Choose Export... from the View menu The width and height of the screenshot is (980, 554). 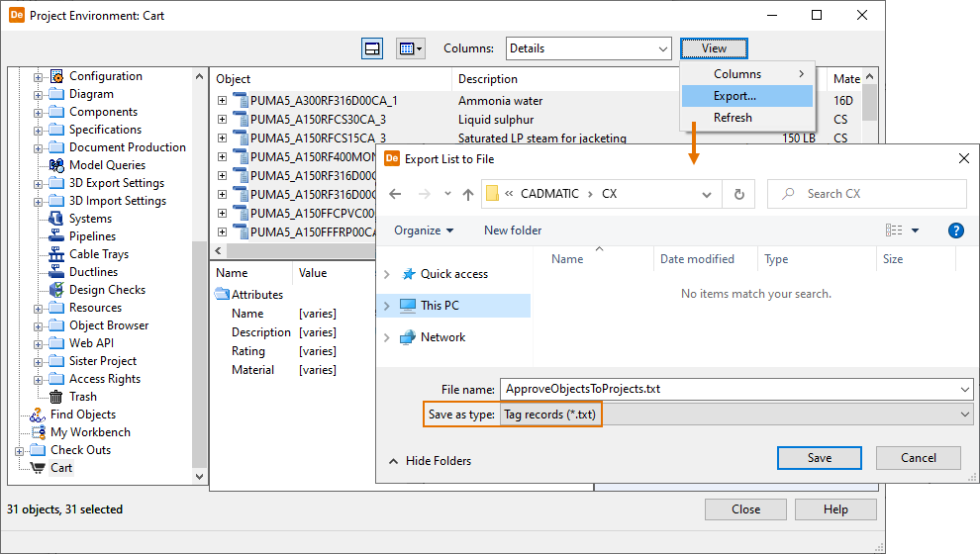[735, 96]
